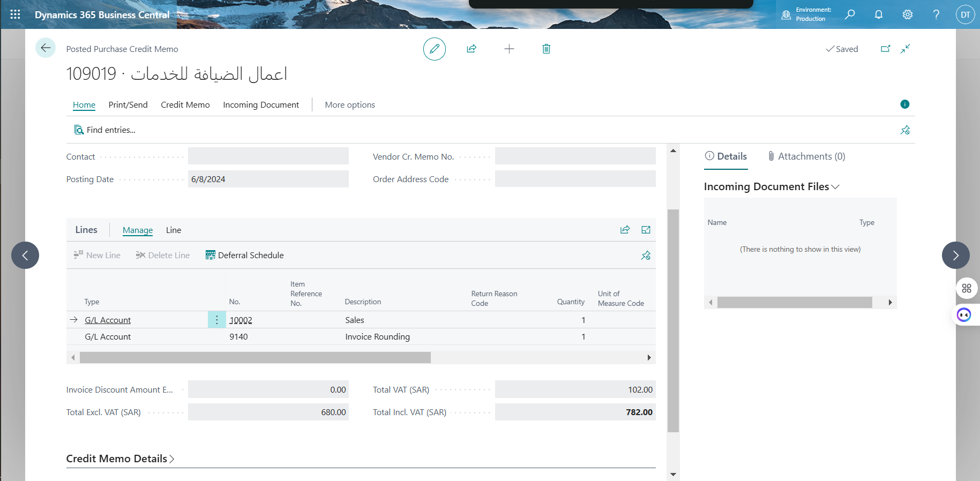Image resolution: width=980 pixels, height=481 pixels.
Task: Go to next record with the right arrow
Action: tap(956, 255)
